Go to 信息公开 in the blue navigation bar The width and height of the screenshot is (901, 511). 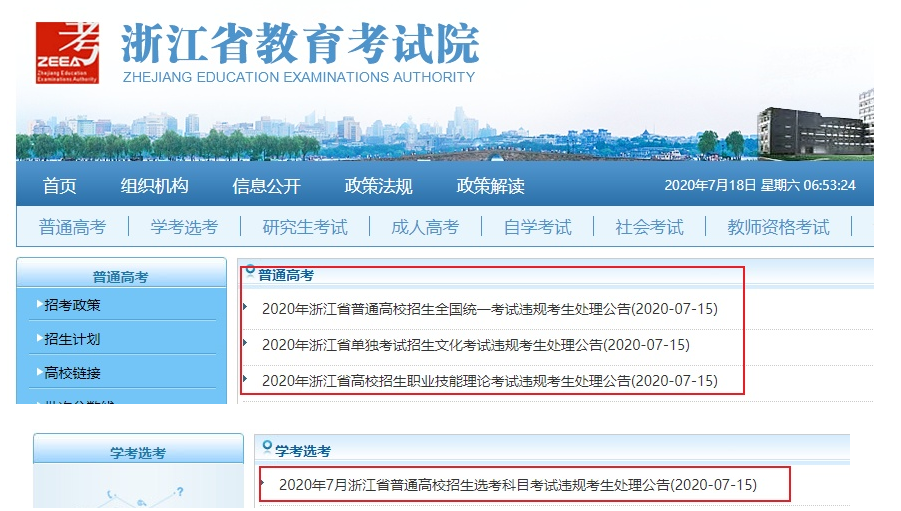click(266, 186)
